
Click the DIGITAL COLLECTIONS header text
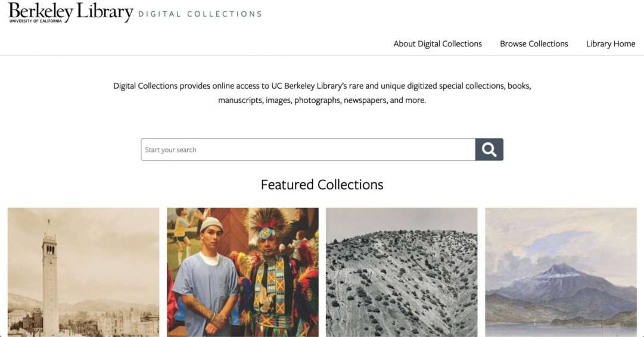(200, 14)
